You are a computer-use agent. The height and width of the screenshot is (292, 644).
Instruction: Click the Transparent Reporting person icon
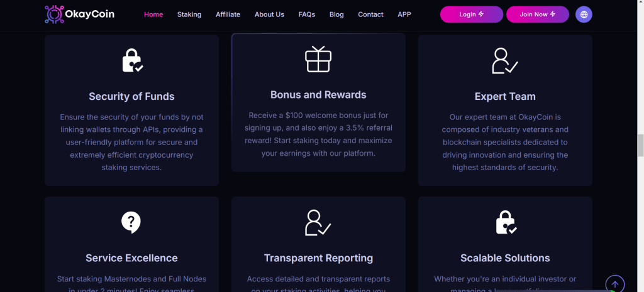[x=318, y=223]
